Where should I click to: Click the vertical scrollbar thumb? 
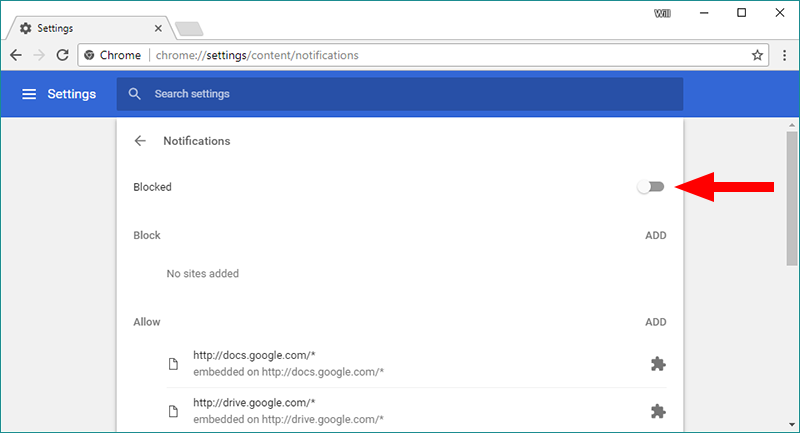[x=792, y=198]
